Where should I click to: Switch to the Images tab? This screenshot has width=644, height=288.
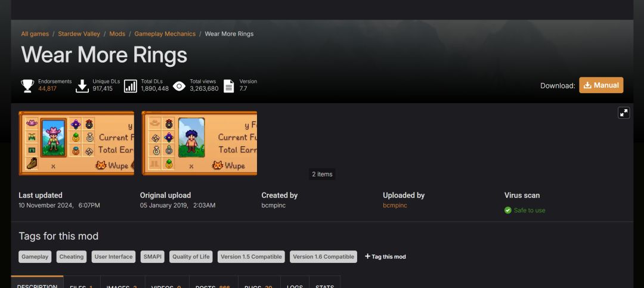122,282
